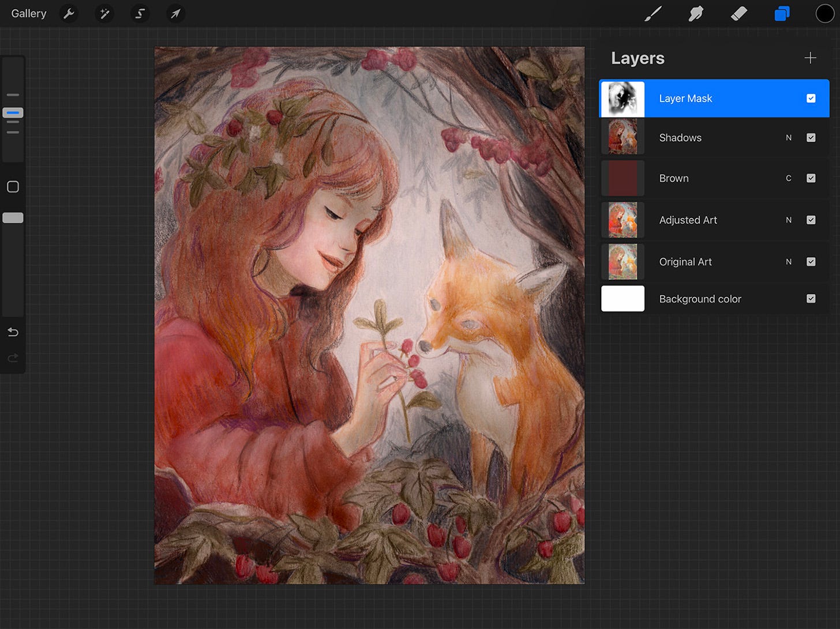Uncheck visibility for the Shadows layer
The height and width of the screenshot is (629, 840).
pos(811,137)
